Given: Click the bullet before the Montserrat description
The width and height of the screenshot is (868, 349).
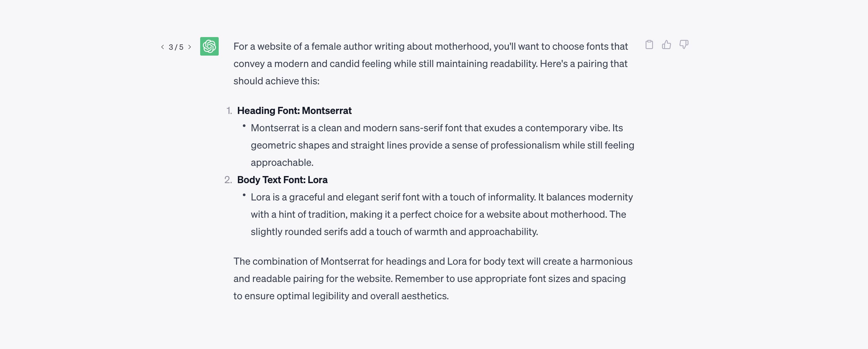Looking at the screenshot, I should coord(244,126).
